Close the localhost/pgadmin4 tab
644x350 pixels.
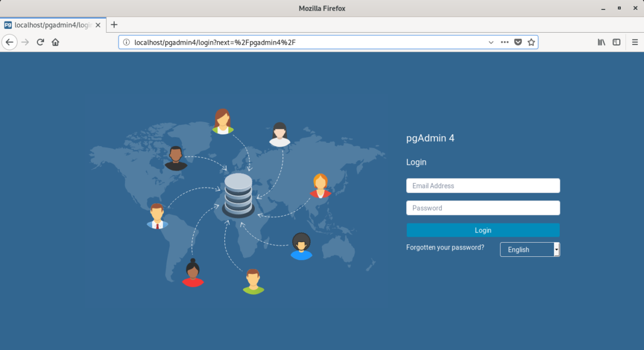[x=98, y=25]
